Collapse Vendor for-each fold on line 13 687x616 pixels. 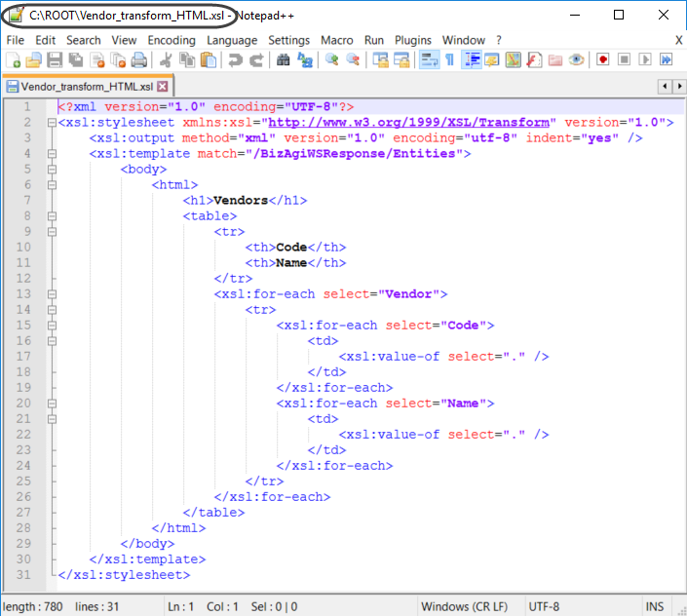pos(52,294)
